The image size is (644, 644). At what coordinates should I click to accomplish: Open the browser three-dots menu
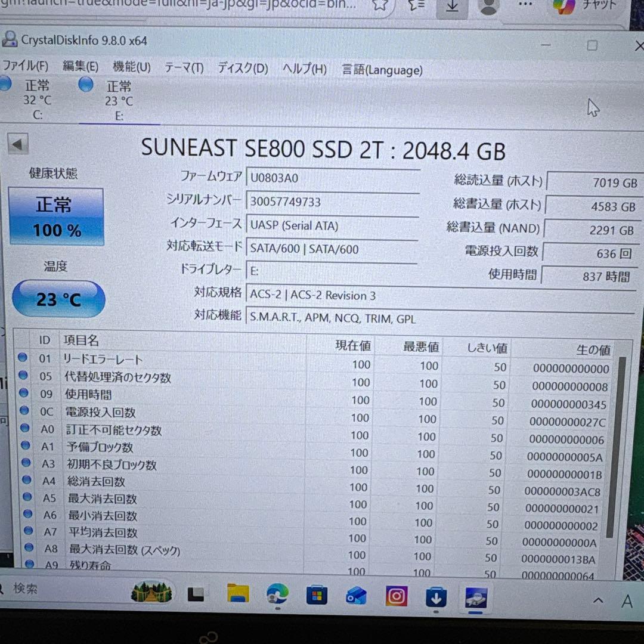(x=526, y=5)
